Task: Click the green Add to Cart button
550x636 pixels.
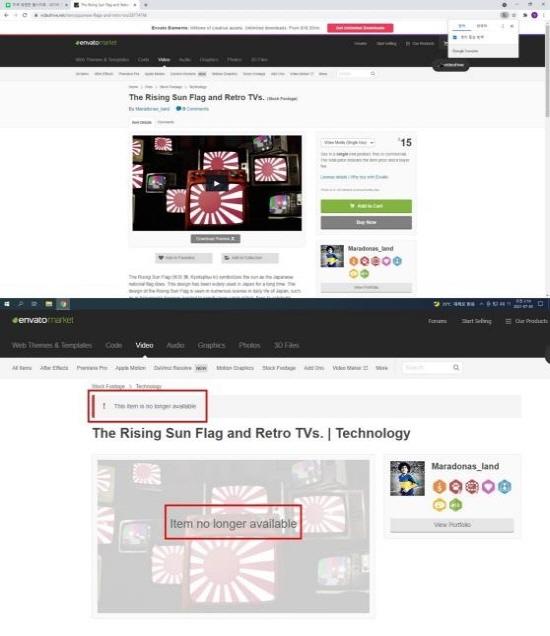Action: [366, 206]
